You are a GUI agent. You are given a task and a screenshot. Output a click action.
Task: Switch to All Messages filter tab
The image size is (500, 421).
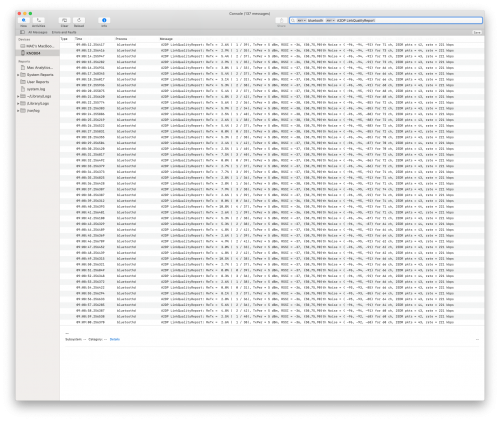pyautogui.click(x=38, y=32)
